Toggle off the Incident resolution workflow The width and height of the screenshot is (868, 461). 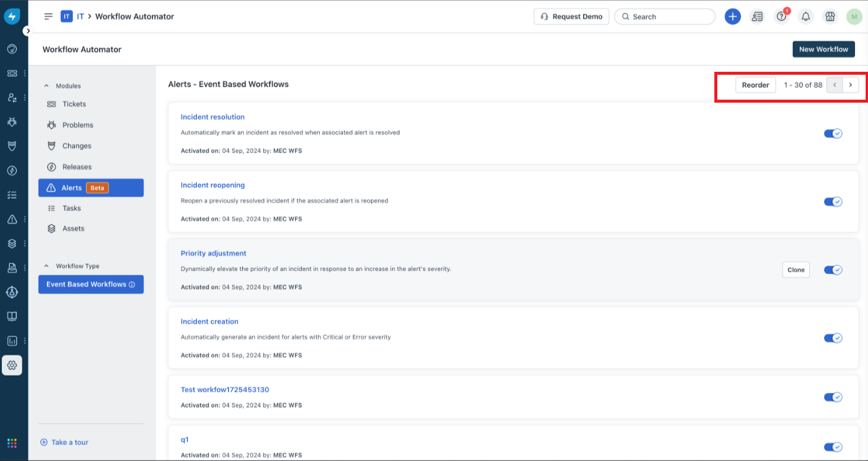(x=833, y=133)
